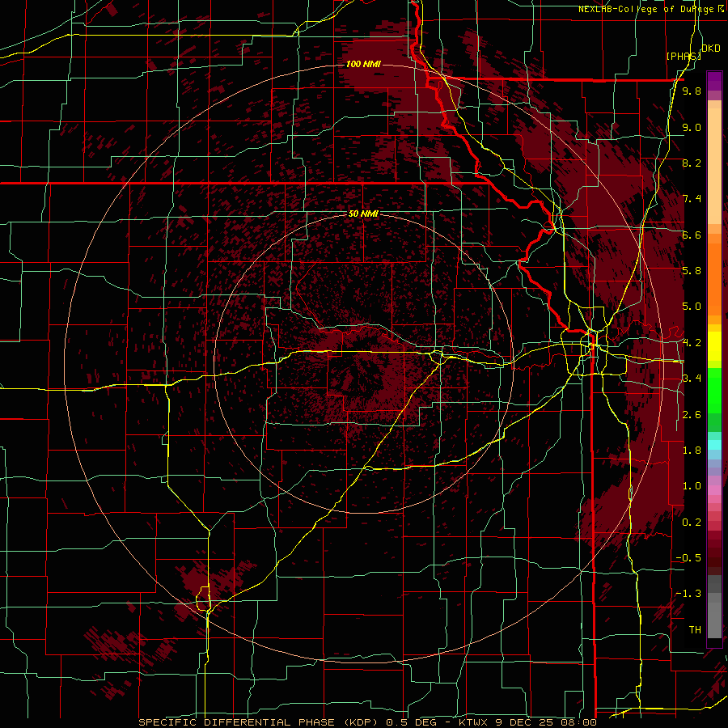The width and height of the screenshot is (728, 728).
Task: Click the yellow segment of the color bar
Action: (x=714, y=346)
